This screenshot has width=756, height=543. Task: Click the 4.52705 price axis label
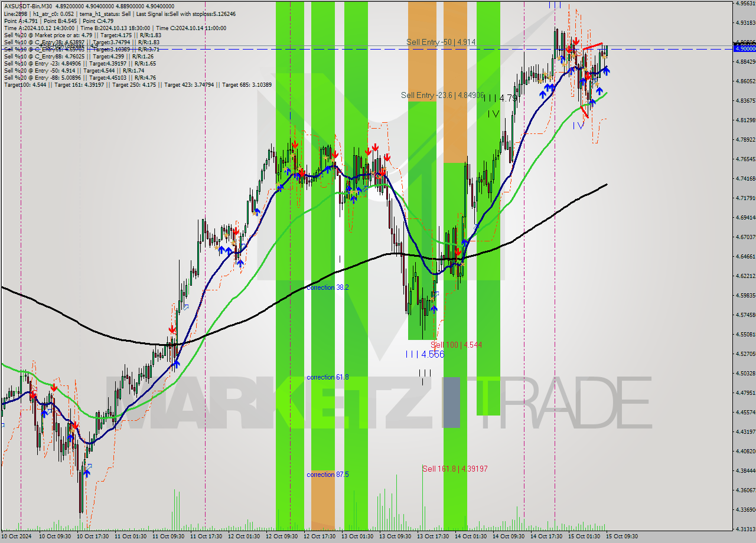[x=745, y=354]
